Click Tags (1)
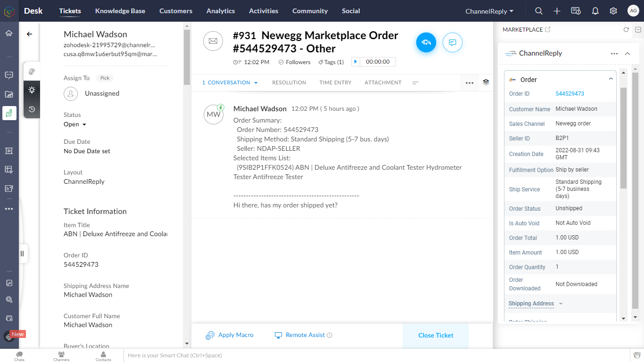This screenshot has width=644, height=362. [x=331, y=62]
